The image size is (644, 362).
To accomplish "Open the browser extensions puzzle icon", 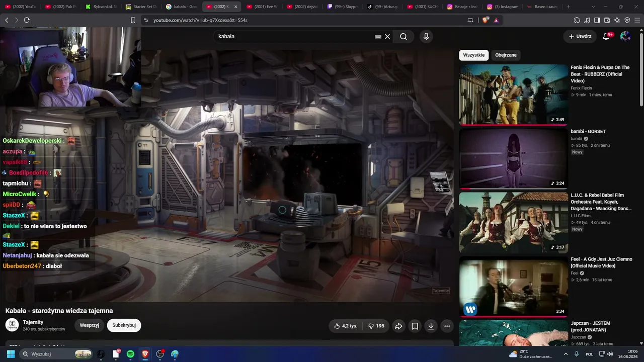I will click(577, 20).
